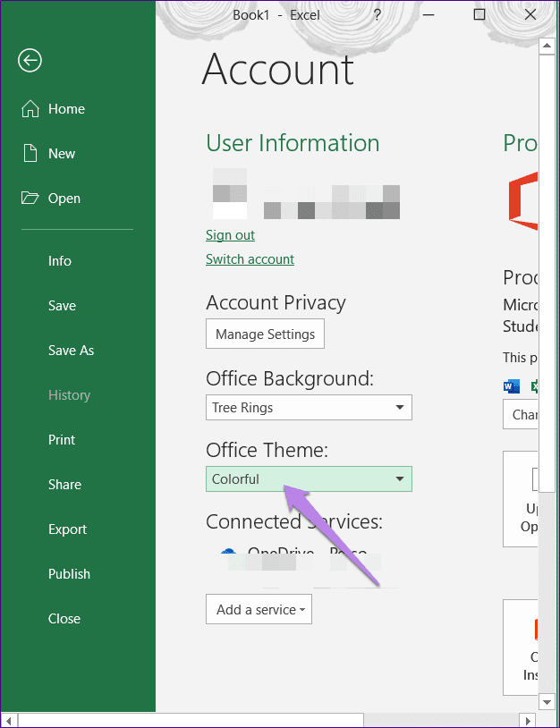Image resolution: width=560 pixels, height=728 pixels.
Task: Click the back arrow circle icon
Action: tap(30, 60)
